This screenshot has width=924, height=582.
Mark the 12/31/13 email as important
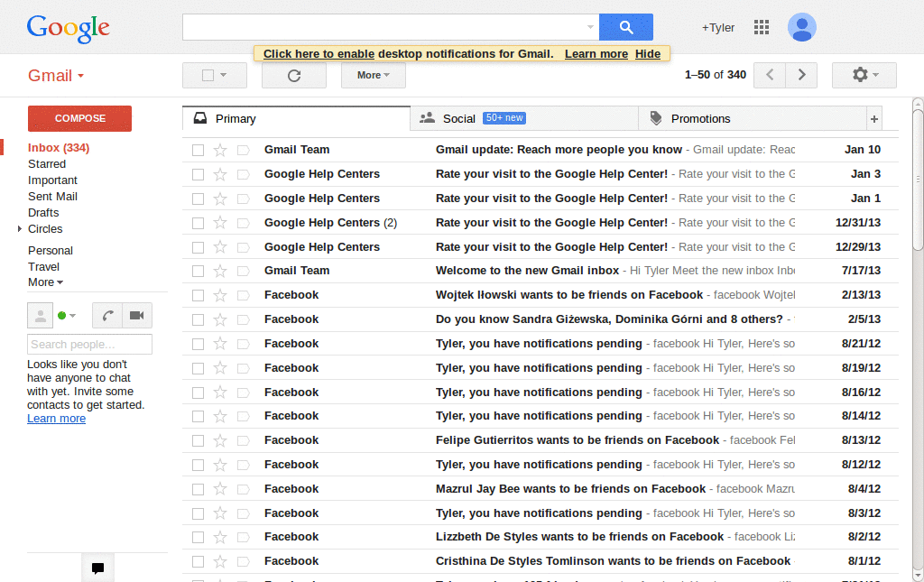(x=244, y=223)
